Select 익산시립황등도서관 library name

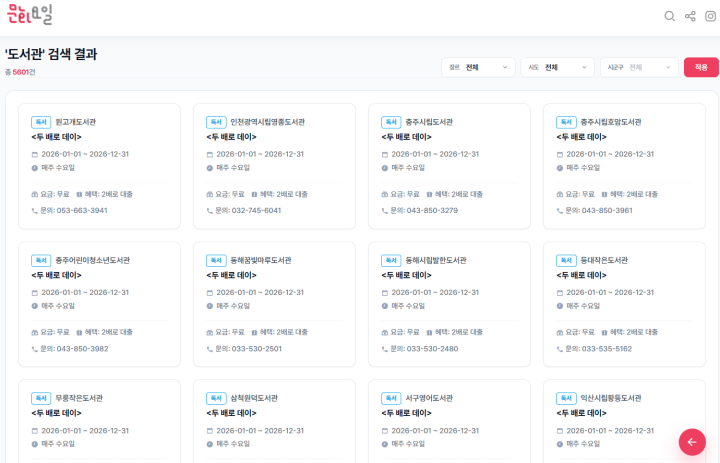point(611,398)
